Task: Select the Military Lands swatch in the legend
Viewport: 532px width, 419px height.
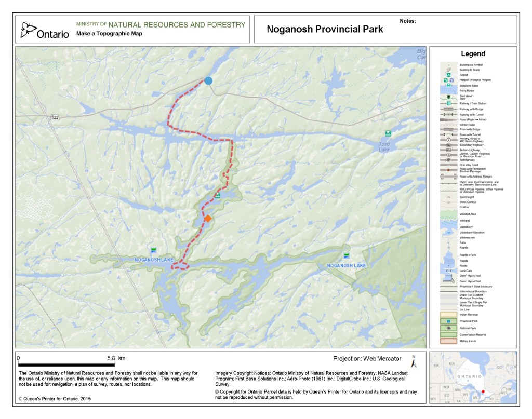Action: (x=449, y=341)
